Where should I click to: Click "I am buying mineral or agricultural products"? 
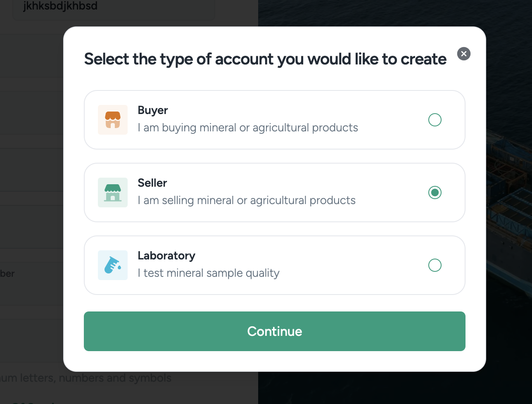coord(248,128)
